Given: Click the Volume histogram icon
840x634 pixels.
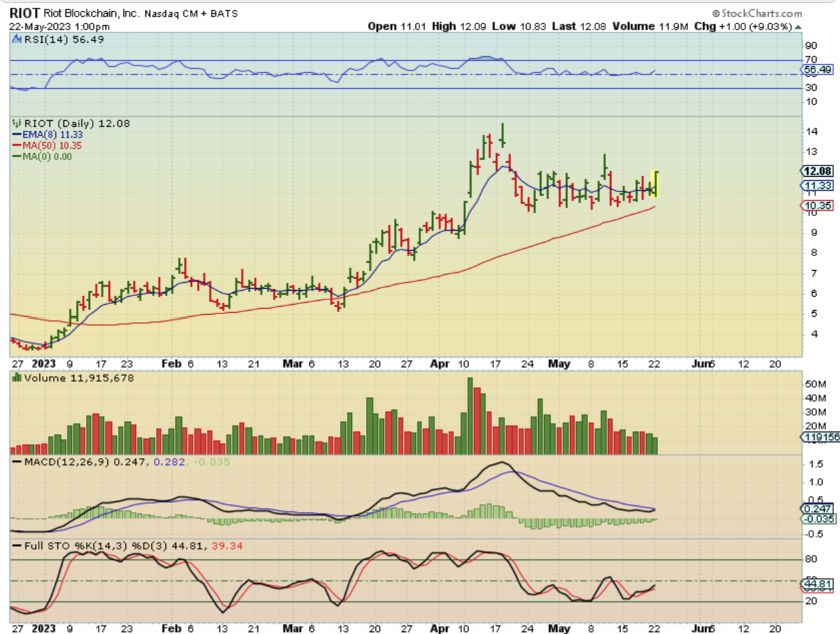Looking at the screenshot, I should click(15, 379).
